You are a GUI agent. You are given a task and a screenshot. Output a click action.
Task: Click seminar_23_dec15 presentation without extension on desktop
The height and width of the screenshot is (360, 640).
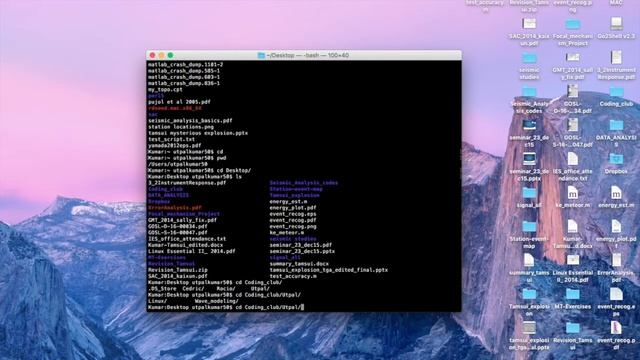click(x=529, y=125)
